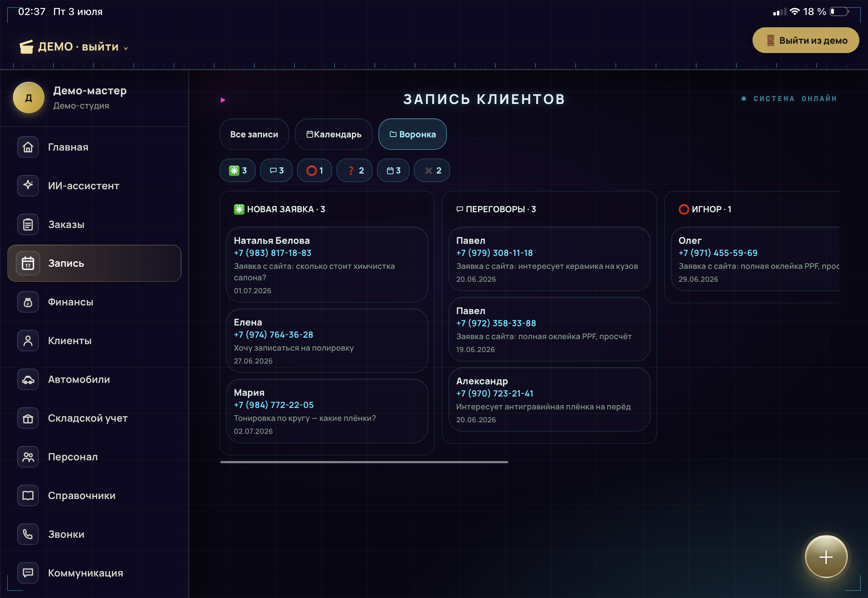The image size is (868, 598).
Task: Tap the round plus add button
Action: [x=826, y=557]
